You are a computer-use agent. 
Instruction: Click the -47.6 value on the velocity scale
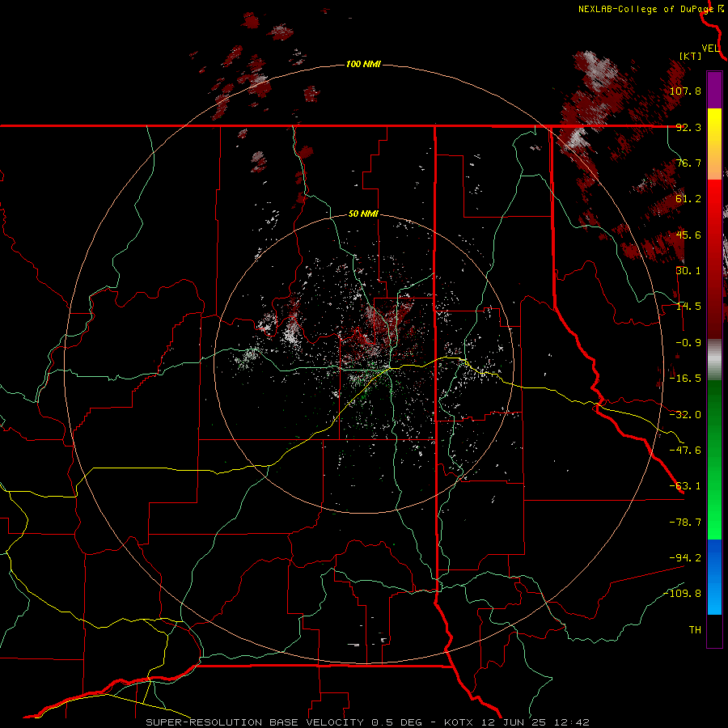pos(685,451)
